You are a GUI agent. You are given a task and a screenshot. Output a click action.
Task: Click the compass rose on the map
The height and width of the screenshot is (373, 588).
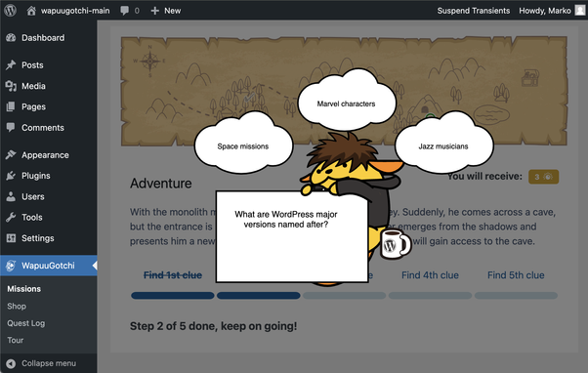pyautogui.click(x=150, y=62)
